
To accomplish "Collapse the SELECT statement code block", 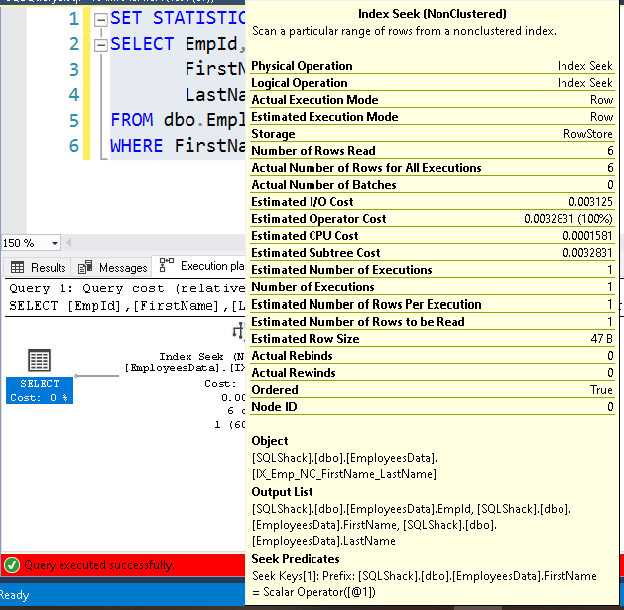I will [101, 45].
